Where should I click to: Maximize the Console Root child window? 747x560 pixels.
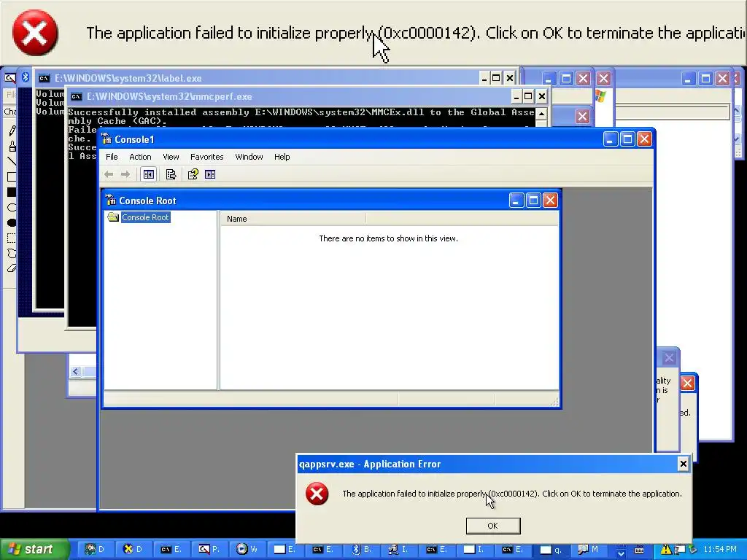pyautogui.click(x=533, y=200)
